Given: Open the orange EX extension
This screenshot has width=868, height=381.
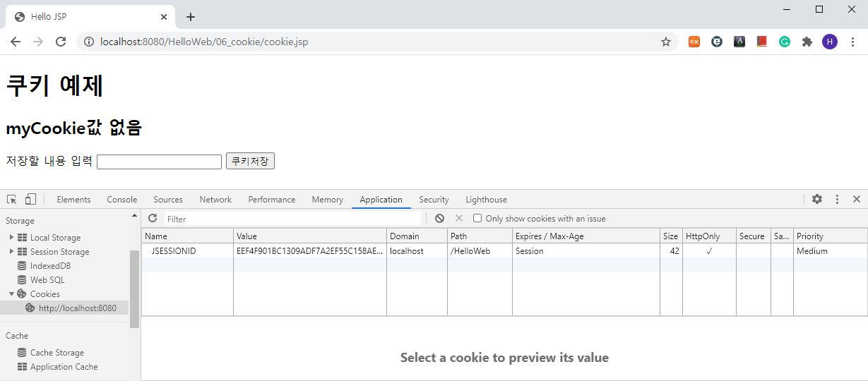Looking at the screenshot, I should pyautogui.click(x=694, y=42).
